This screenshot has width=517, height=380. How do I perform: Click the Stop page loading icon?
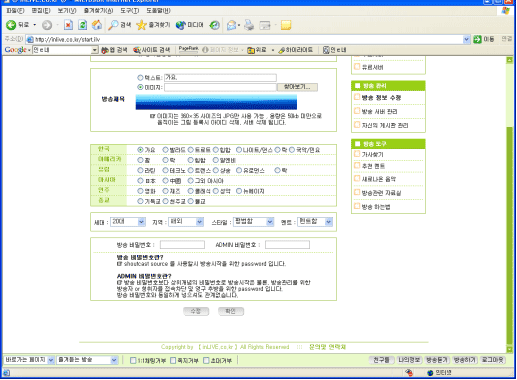tap(68, 25)
